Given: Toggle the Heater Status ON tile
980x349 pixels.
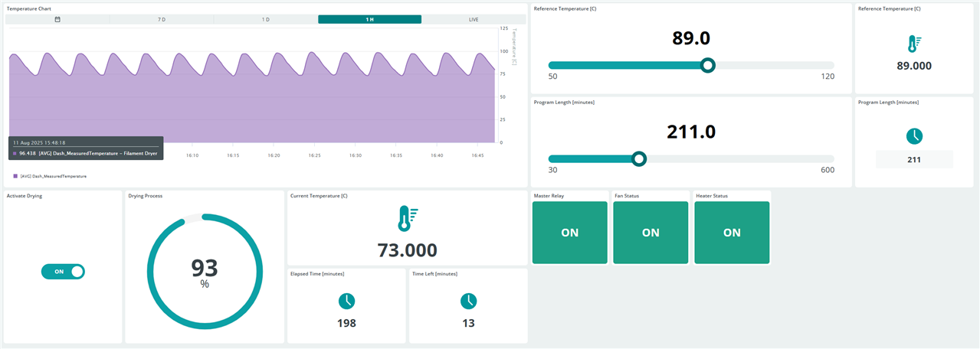Looking at the screenshot, I should click(732, 233).
